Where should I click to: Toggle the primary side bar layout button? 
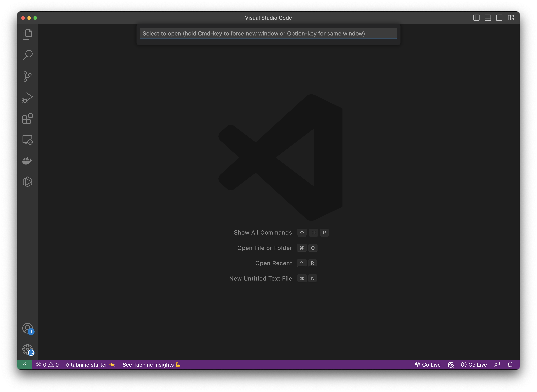click(x=476, y=18)
